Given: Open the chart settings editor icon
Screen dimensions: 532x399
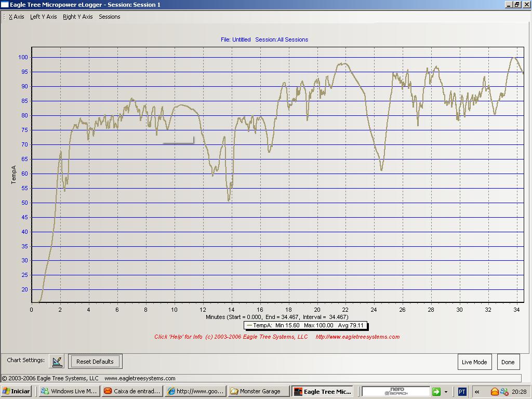Looking at the screenshot, I should pyautogui.click(x=57, y=362).
